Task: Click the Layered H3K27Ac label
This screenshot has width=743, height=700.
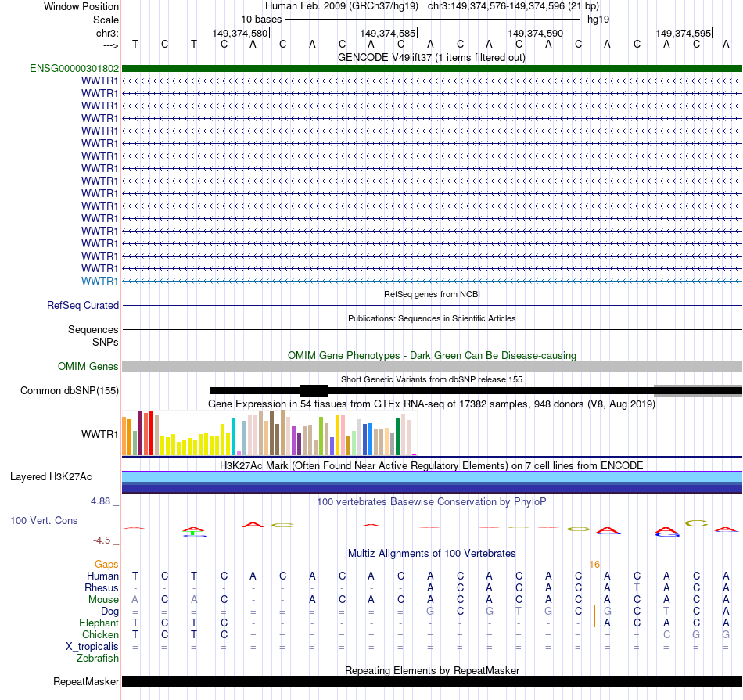Action: (x=51, y=477)
